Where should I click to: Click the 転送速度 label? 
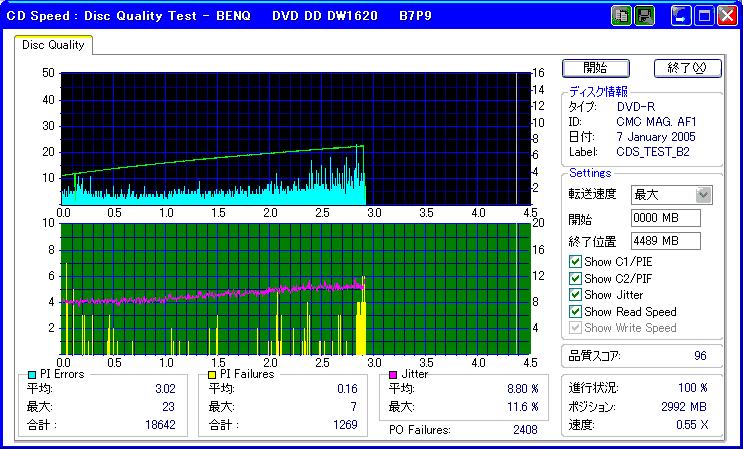coord(592,194)
